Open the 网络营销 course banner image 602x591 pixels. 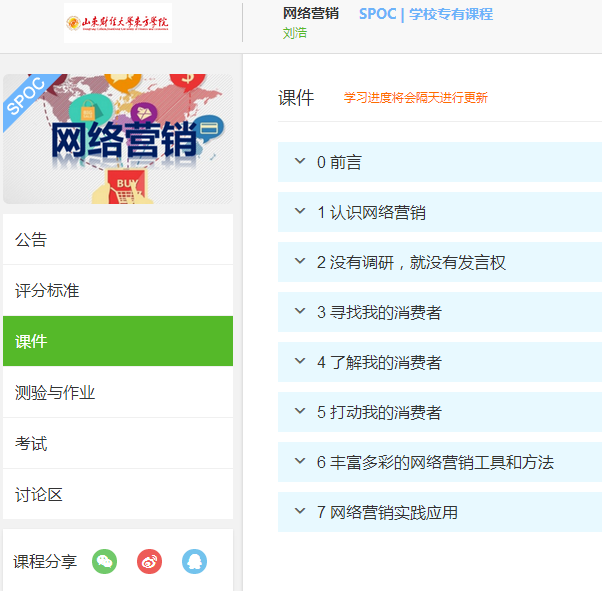pyautogui.click(x=118, y=139)
